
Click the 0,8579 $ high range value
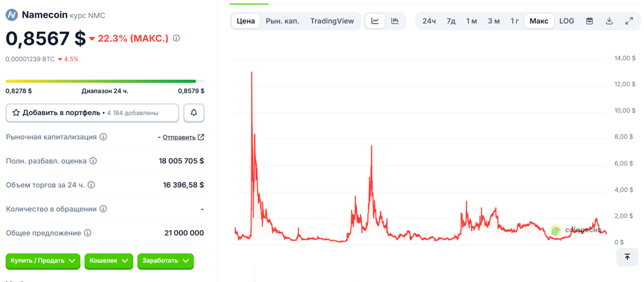(191, 91)
